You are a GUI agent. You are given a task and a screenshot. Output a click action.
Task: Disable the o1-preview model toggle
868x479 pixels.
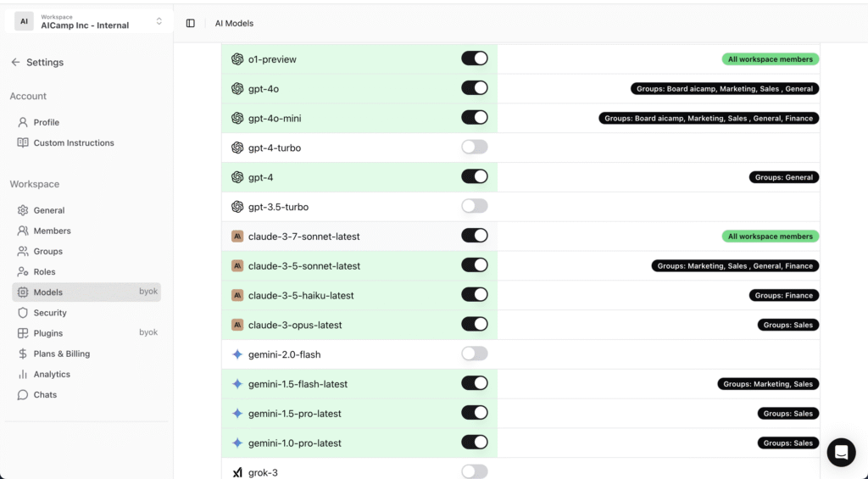475,58
